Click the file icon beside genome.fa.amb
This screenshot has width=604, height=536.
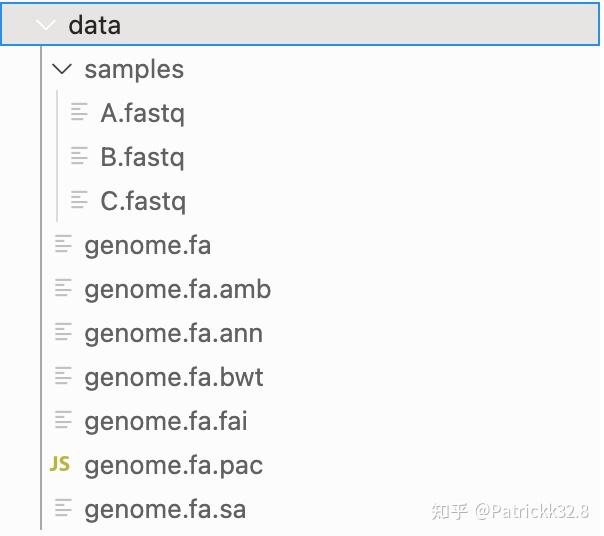pyautogui.click(x=64, y=289)
